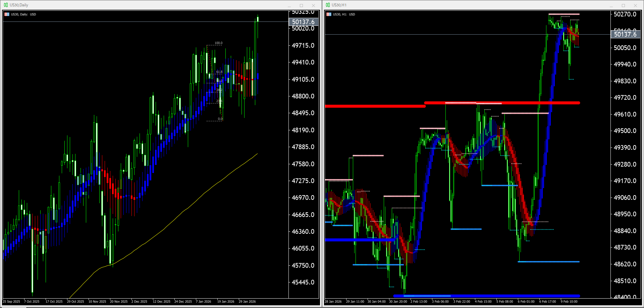The width and height of the screenshot is (644, 308).
Task: Click the 49715.0 price axis label
Action: pyautogui.click(x=303, y=45)
